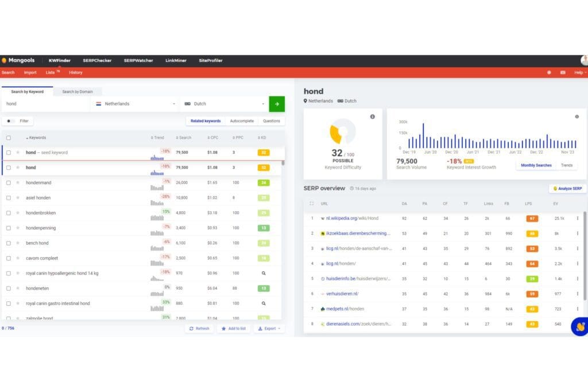
Task: Click search volume chart info icon
Action: tap(577, 117)
